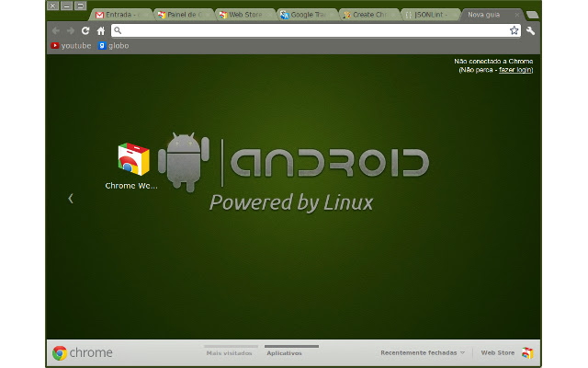Launch the Chrome Web Store app icon
This screenshot has width=588, height=368.
[x=133, y=159]
